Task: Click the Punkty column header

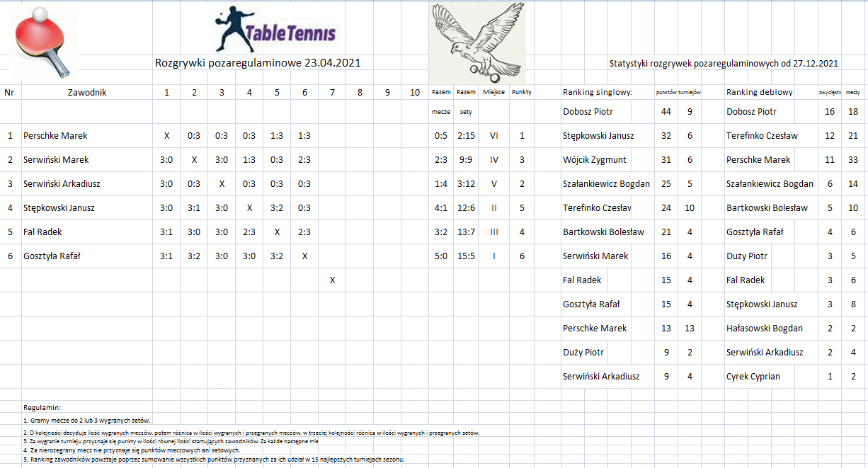Action: point(522,92)
